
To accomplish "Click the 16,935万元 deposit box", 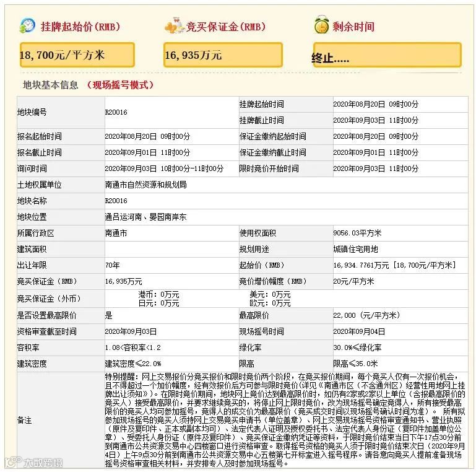I will coord(223,55).
